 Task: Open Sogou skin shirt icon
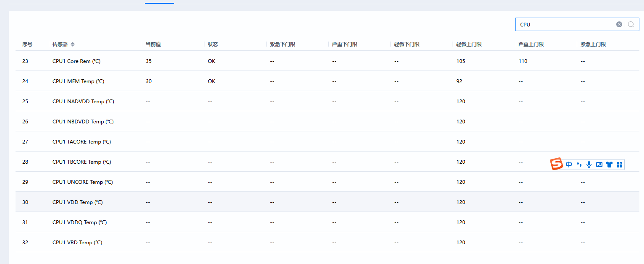tap(609, 165)
